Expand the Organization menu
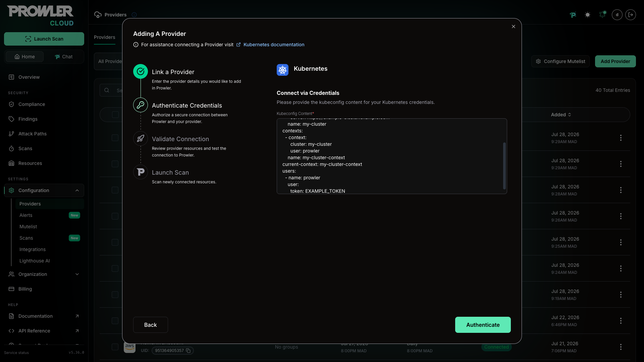644x362 pixels. [x=44, y=274]
